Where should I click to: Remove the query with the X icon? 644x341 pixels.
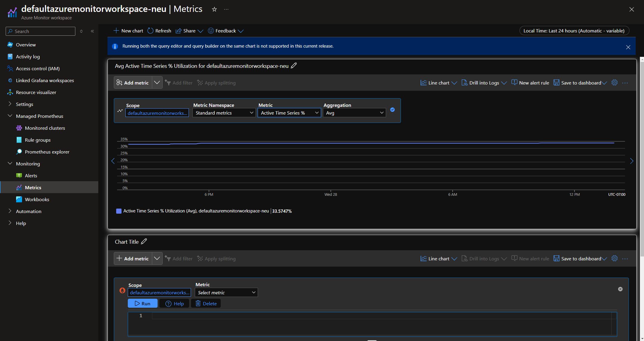click(x=620, y=289)
